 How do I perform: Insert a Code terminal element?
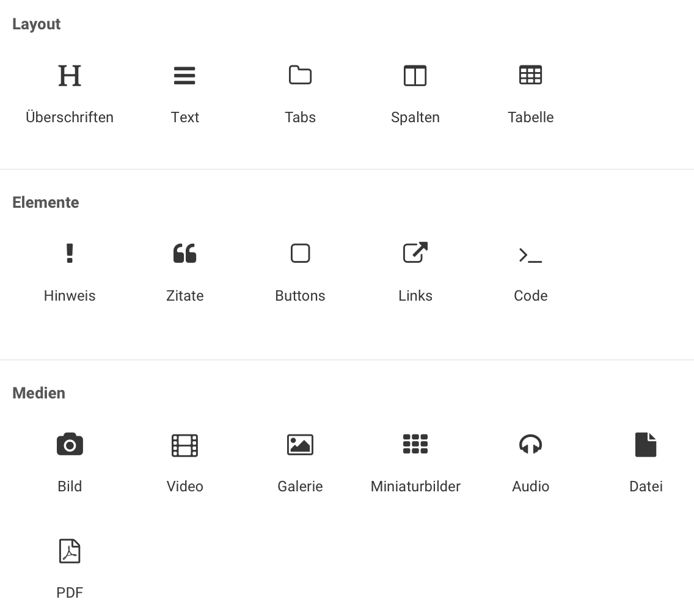coord(530,255)
